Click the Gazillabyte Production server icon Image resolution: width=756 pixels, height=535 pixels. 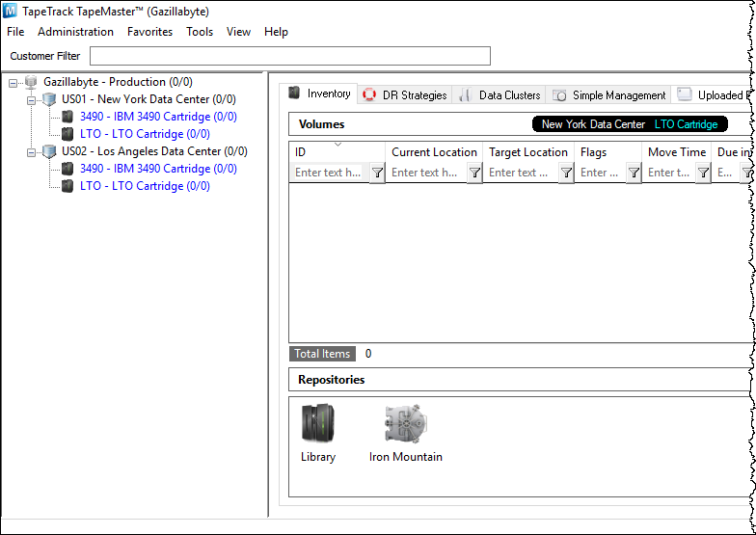tap(31, 82)
